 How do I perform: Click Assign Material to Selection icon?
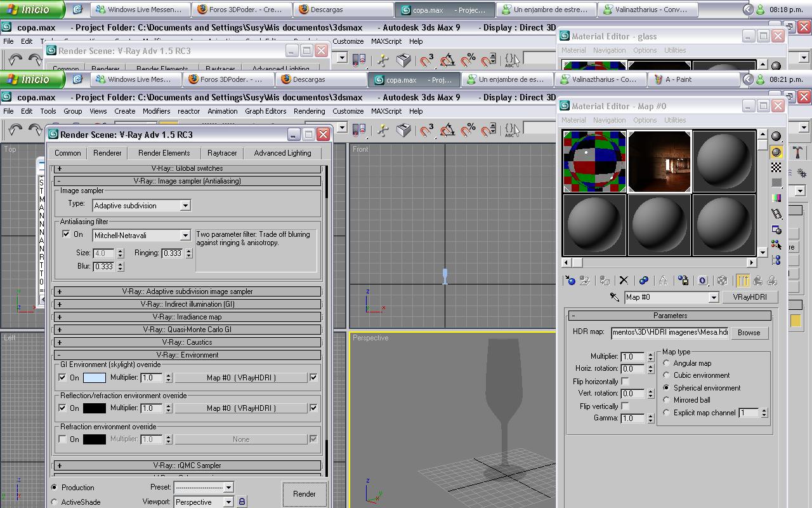tap(605, 280)
